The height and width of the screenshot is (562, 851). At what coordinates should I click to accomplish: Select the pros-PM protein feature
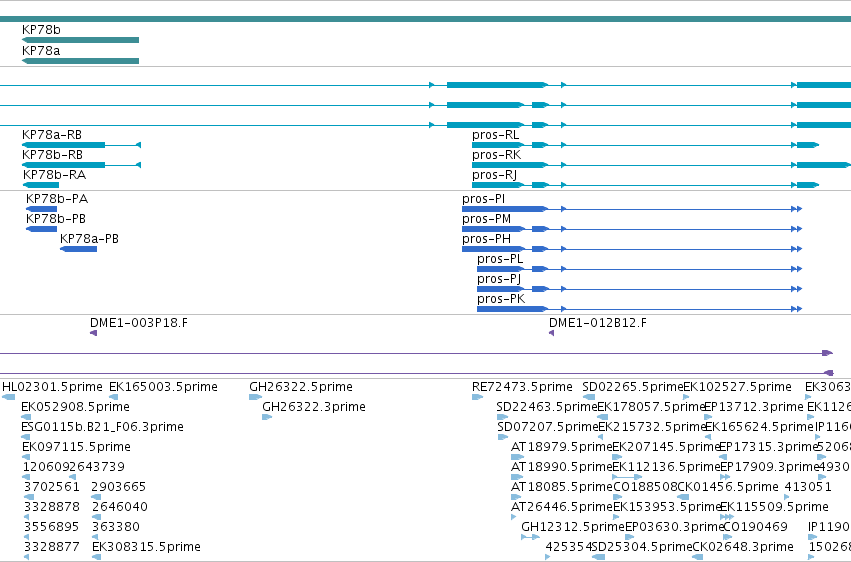point(632,229)
